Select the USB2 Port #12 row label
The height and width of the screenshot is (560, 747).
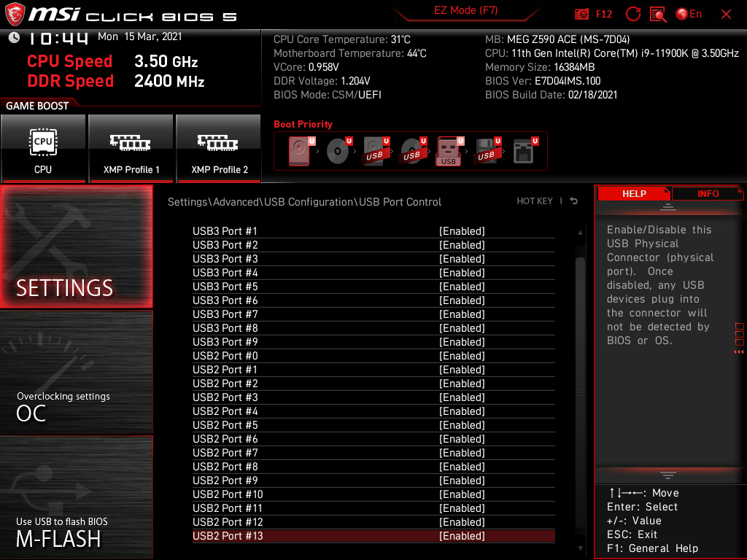(228, 522)
